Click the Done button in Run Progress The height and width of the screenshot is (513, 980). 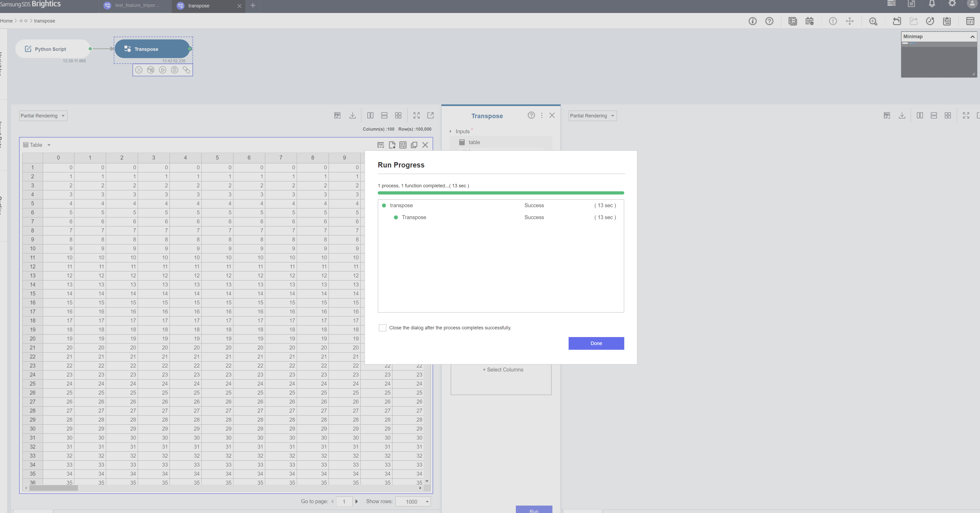tap(596, 343)
